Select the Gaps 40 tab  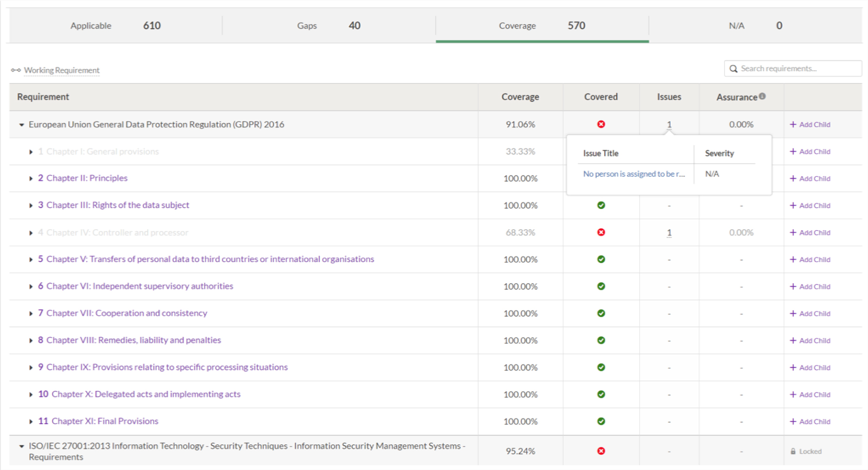point(329,26)
